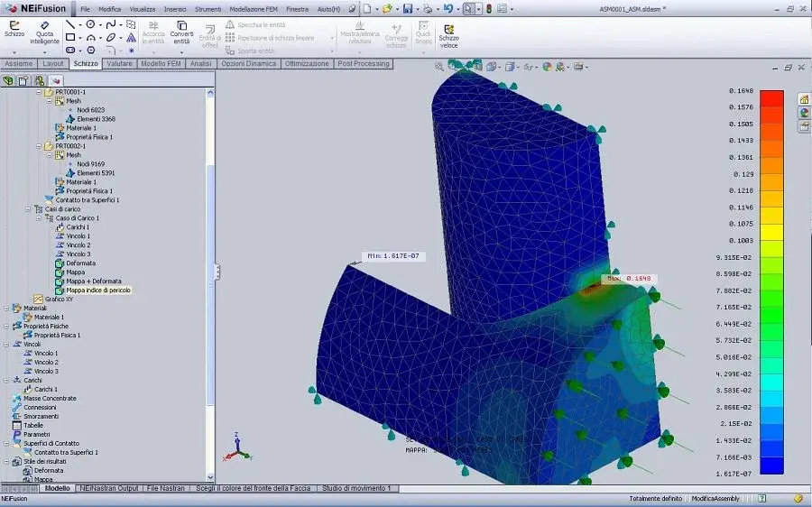812x507 pixels.
Task: Click the Save diskette icon
Action: [408, 9]
